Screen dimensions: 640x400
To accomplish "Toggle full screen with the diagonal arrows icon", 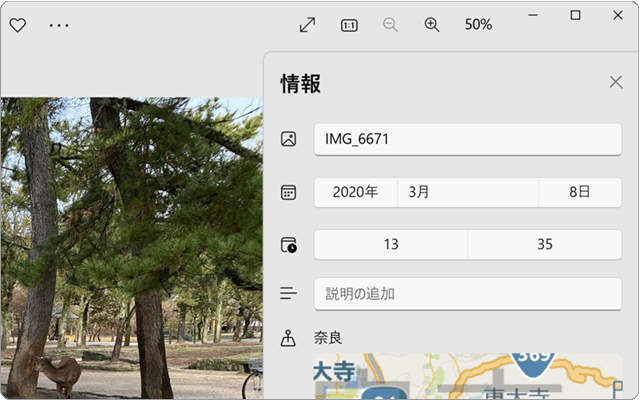I will 307,25.
